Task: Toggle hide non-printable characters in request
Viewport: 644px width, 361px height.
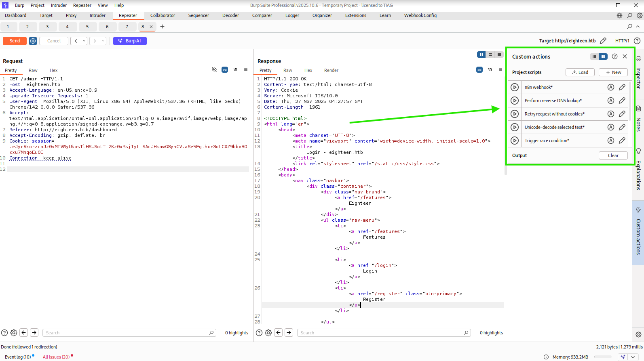Action: [214, 70]
